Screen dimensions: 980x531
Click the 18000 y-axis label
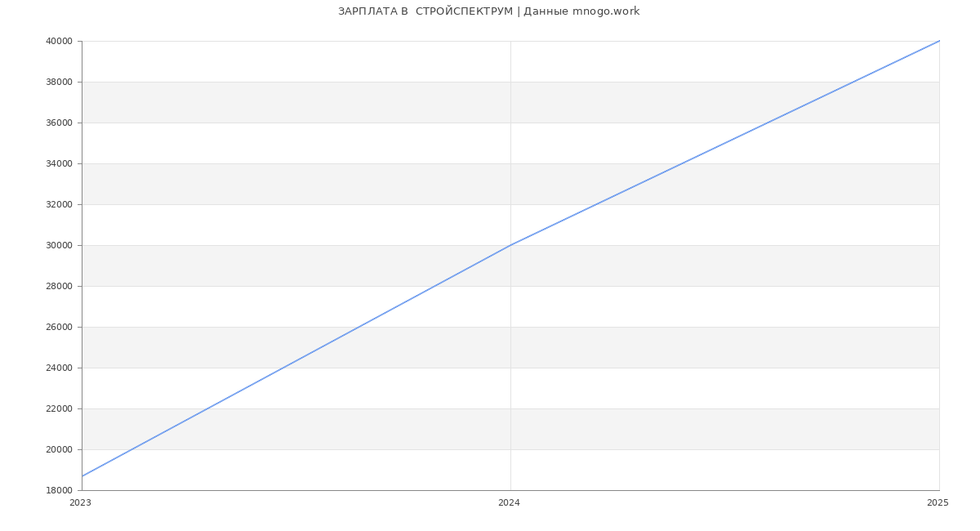[x=60, y=490]
